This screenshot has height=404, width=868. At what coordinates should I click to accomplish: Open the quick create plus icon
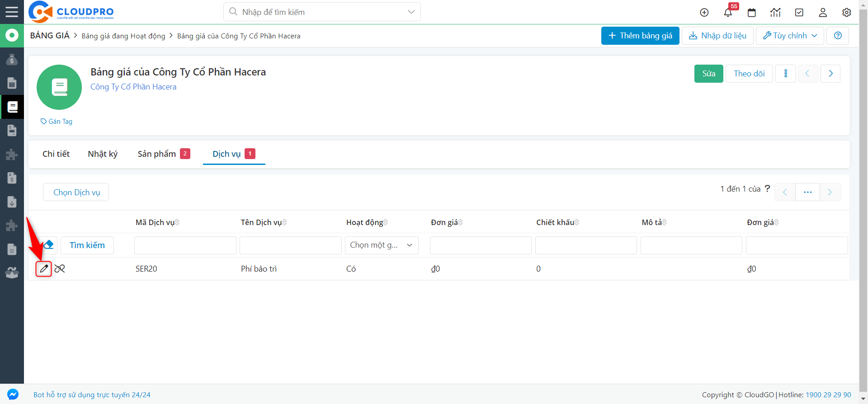coord(704,13)
